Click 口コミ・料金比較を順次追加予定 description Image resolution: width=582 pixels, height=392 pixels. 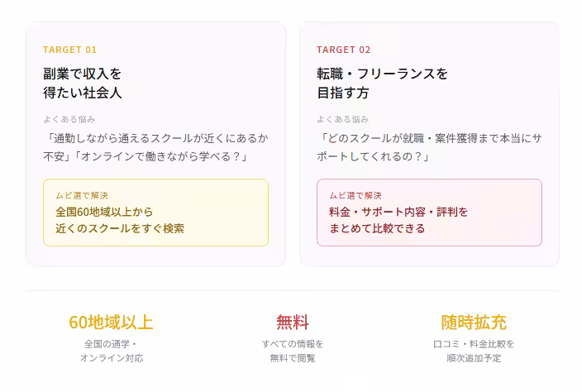[474, 351]
